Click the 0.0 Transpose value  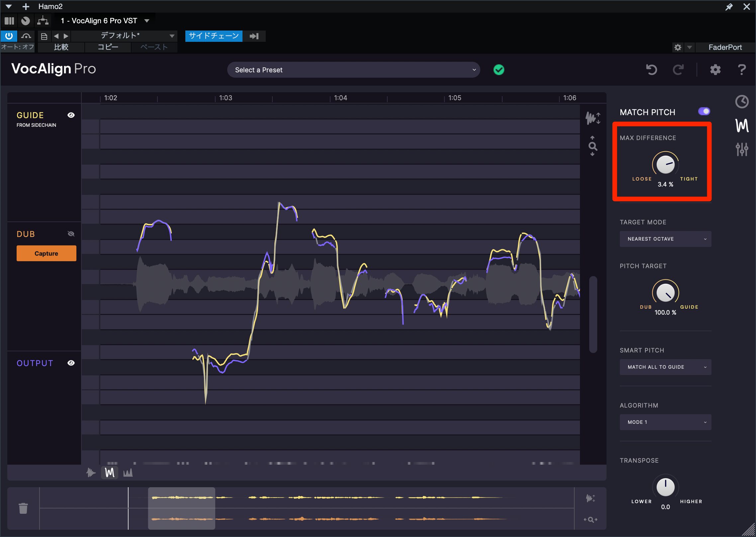[x=665, y=507]
